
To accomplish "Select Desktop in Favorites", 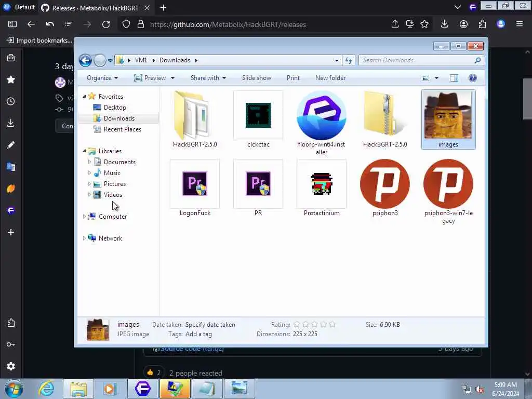I will pos(115,108).
